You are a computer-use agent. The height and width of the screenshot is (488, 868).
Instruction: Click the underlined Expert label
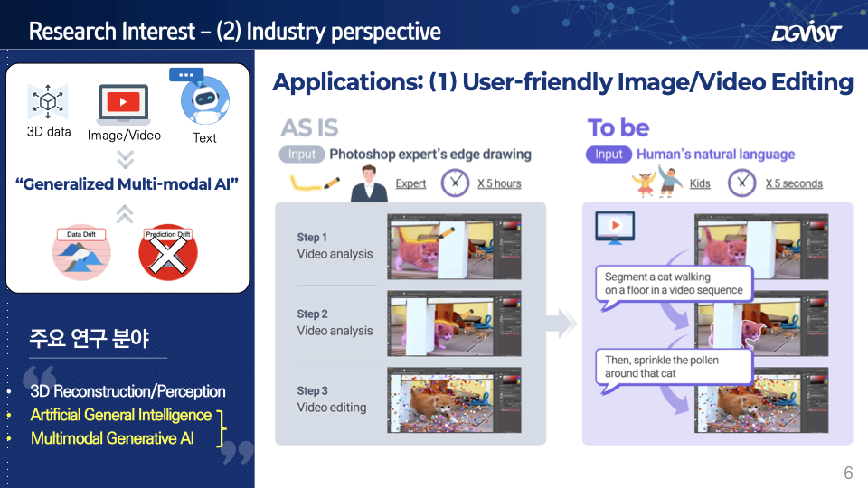(x=410, y=183)
